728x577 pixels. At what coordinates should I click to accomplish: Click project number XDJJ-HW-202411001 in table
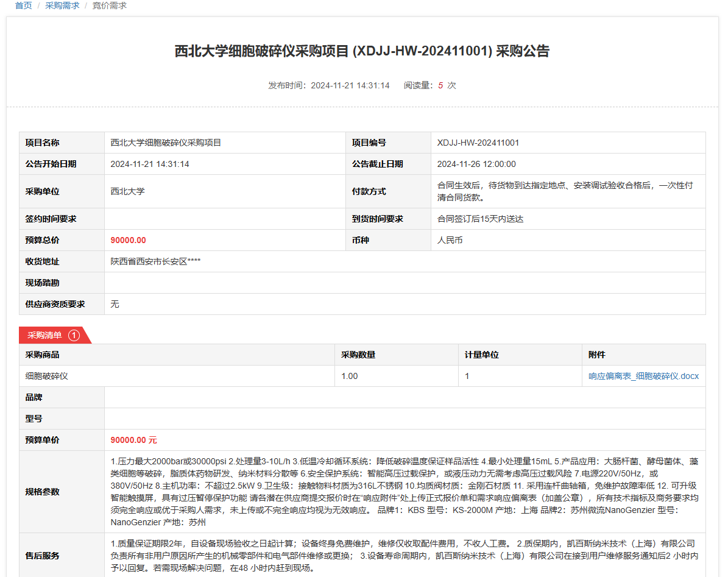478,143
